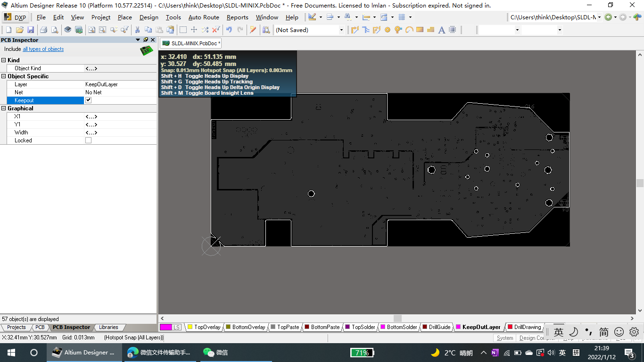Click the all types of objects link
644x362 pixels.
(43, 49)
